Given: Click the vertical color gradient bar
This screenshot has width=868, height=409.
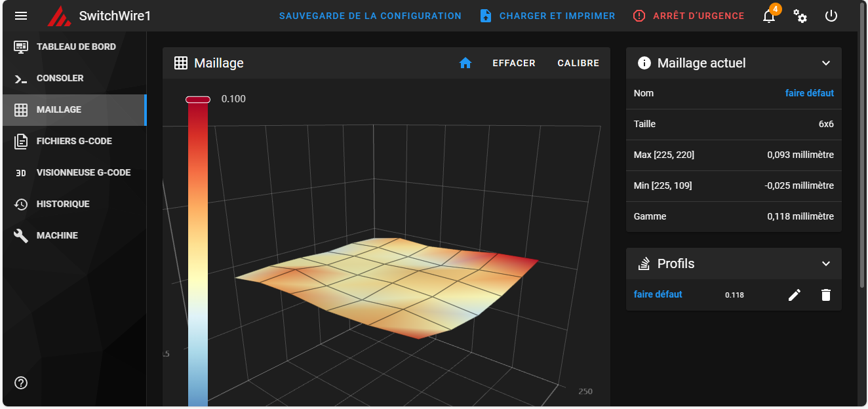Looking at the screenshot, I should pos(198,254).
